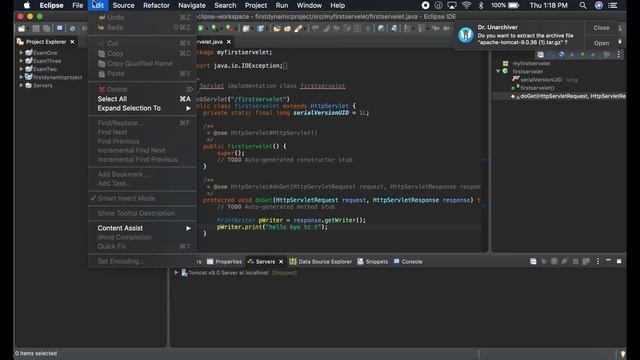
Task: Click the External Tools run icon with red toolbox
Action: point(230,29)
